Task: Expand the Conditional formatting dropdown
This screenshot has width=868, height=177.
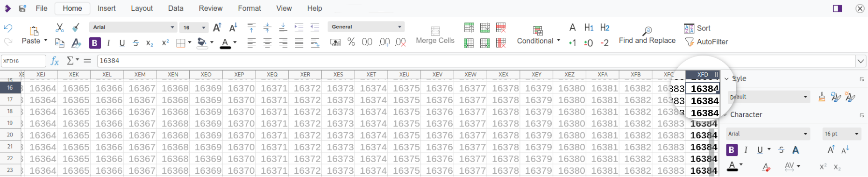Action: pyautogui.click(x=559, y=41)
